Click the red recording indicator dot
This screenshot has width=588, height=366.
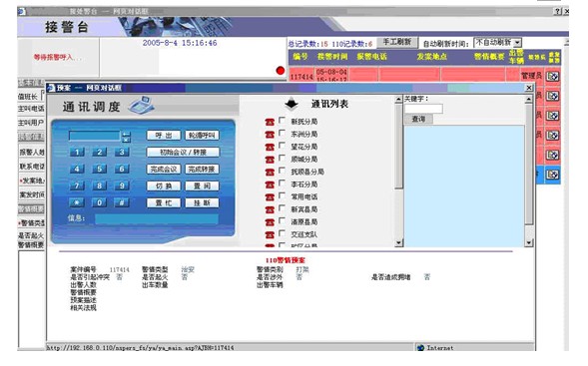(x=281, y=71)
